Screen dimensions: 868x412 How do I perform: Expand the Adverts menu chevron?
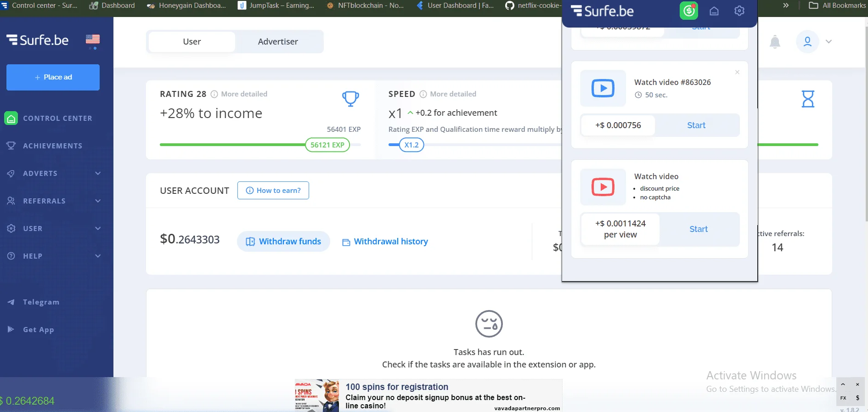coord(98,173)
